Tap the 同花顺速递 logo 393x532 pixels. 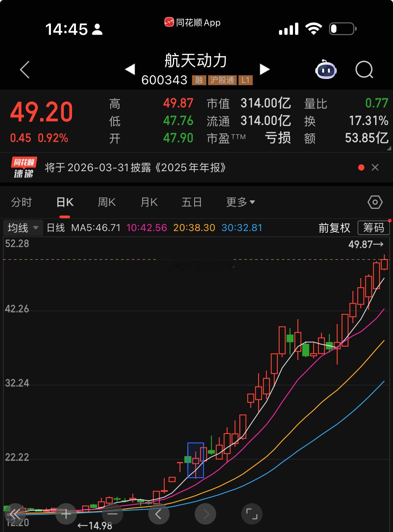pos(24,168)
